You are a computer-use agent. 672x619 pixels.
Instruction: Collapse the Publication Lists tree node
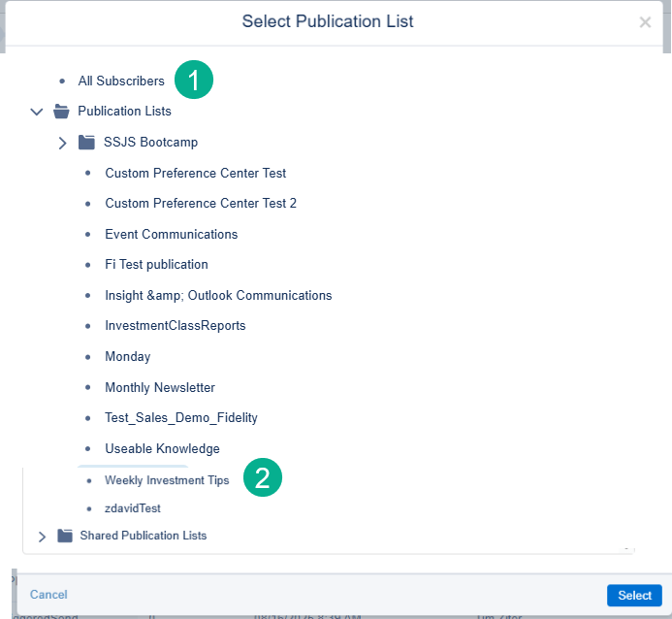click(37, 112)
